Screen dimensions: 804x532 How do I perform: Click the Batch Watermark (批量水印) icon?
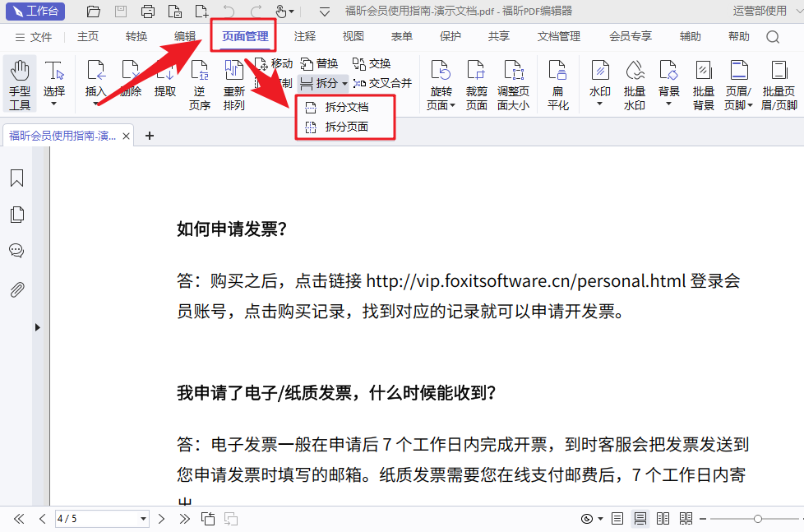(634, 85)
